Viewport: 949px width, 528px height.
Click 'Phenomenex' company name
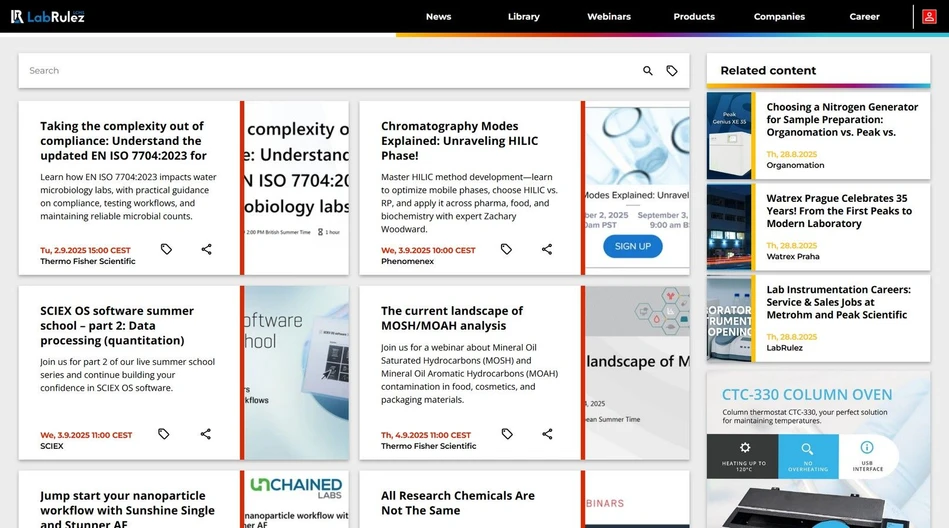coord(407,261)
